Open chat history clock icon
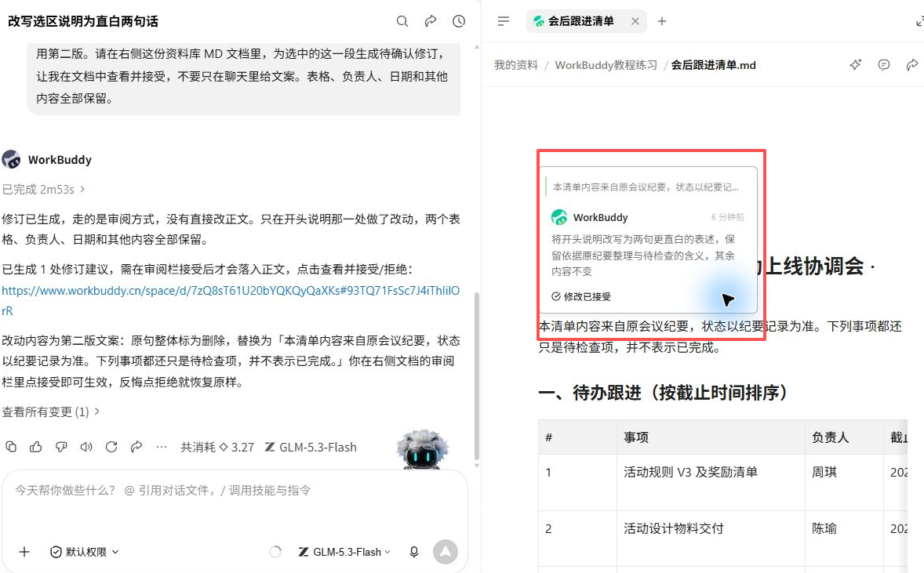Image resolution: width=924 pixels, height=573 pixels. click(x=459, y=21)
